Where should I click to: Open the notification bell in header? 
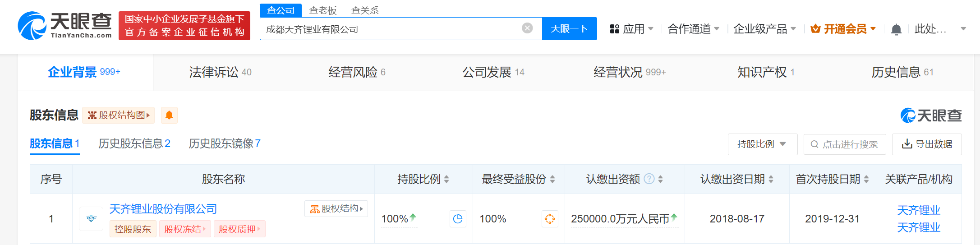click(896, 29)
